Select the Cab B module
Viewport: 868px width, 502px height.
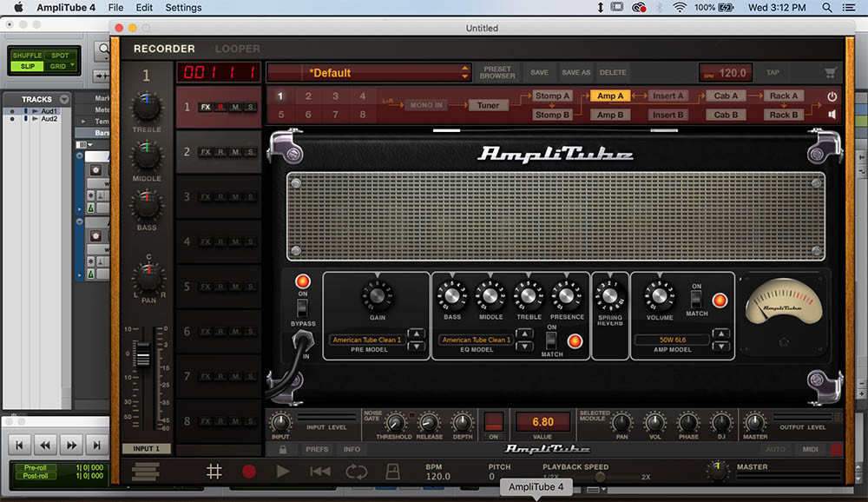725,115
